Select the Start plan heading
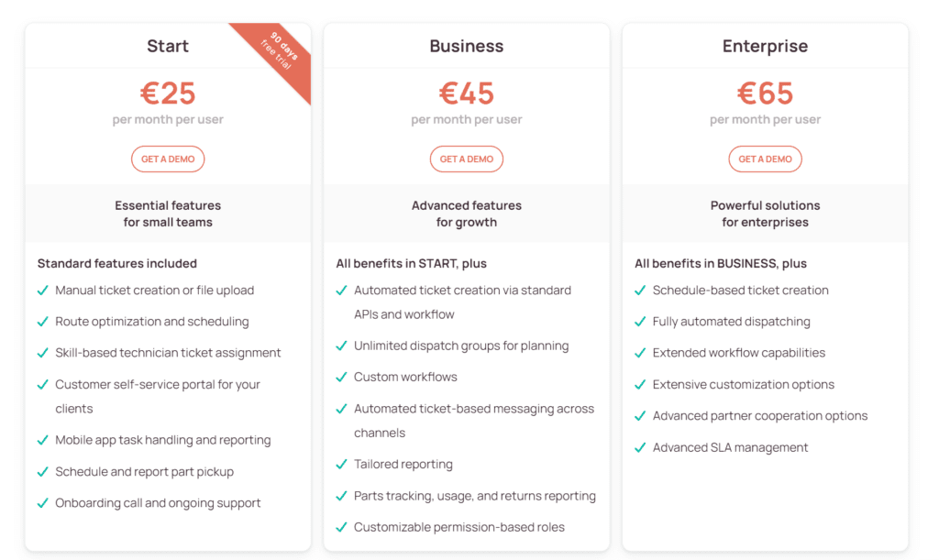Image resolution: width=939 pixels, height=560 pixels. 168,46
